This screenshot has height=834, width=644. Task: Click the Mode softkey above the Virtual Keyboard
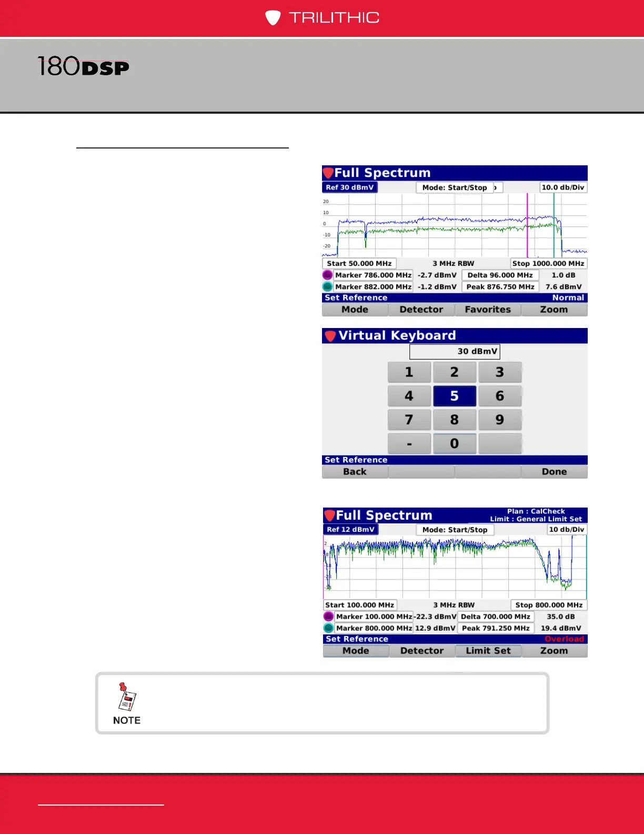click(x=355, y=310)
